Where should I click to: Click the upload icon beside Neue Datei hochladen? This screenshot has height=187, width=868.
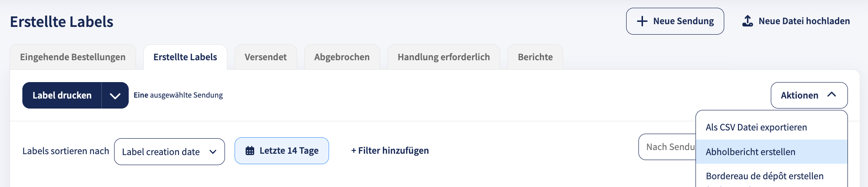tap(748, 21)
